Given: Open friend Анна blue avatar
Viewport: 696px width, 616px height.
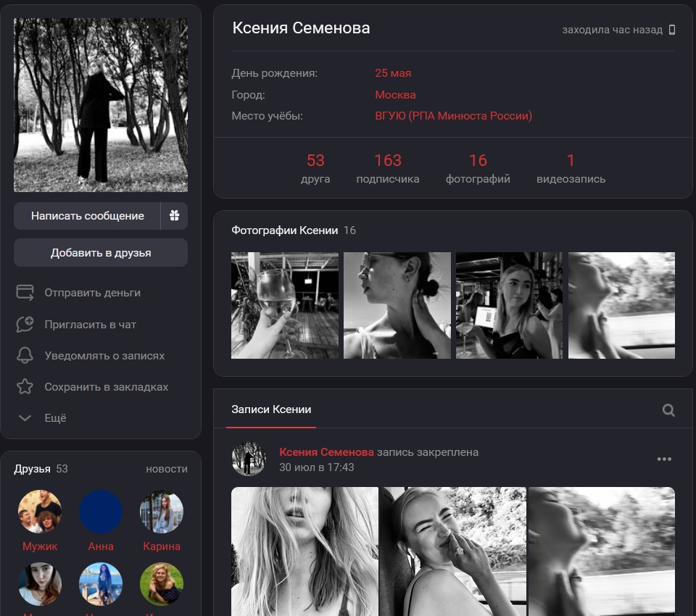Looking at the screenshot, I should coord(101,511).
